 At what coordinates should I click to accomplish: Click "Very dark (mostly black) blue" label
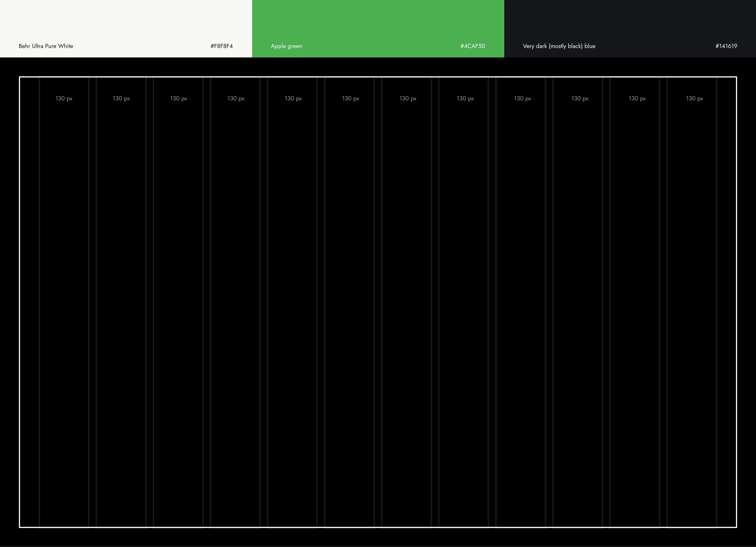(x=559, y=46)
